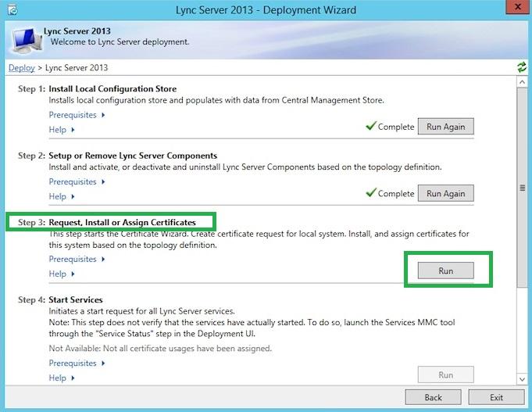The height and width of the screenshot is (412, 532).
Task: Expand Help under Step 1
Action: (x=62, y=130)
